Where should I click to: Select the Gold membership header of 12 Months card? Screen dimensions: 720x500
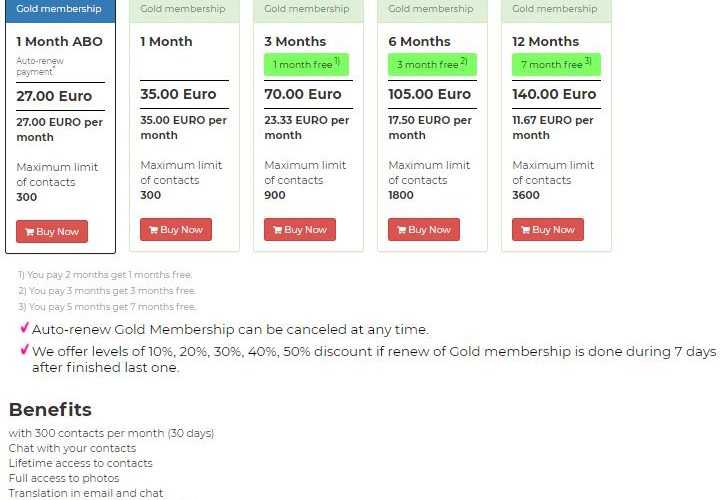pos(556,11)
